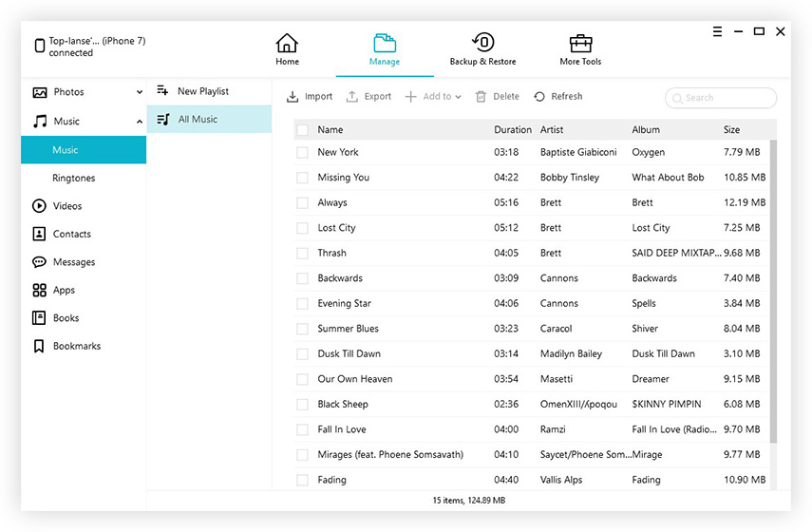Click the Import button label

[318, 96]
